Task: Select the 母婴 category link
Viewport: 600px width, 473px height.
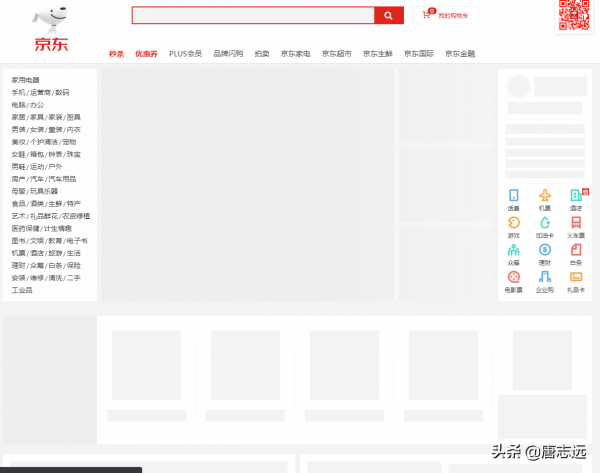Action: (x=18, y=191)
